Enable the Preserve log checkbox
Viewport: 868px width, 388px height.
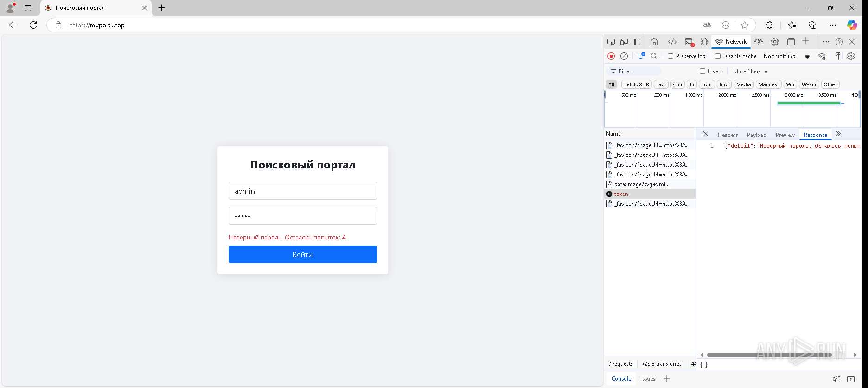tap(670, 56)
